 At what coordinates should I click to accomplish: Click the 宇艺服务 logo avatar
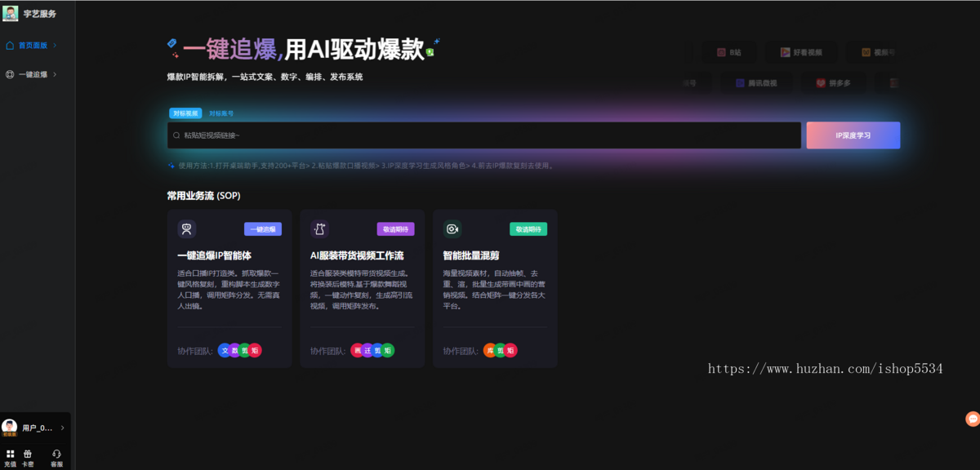click(x=11, y=13)
